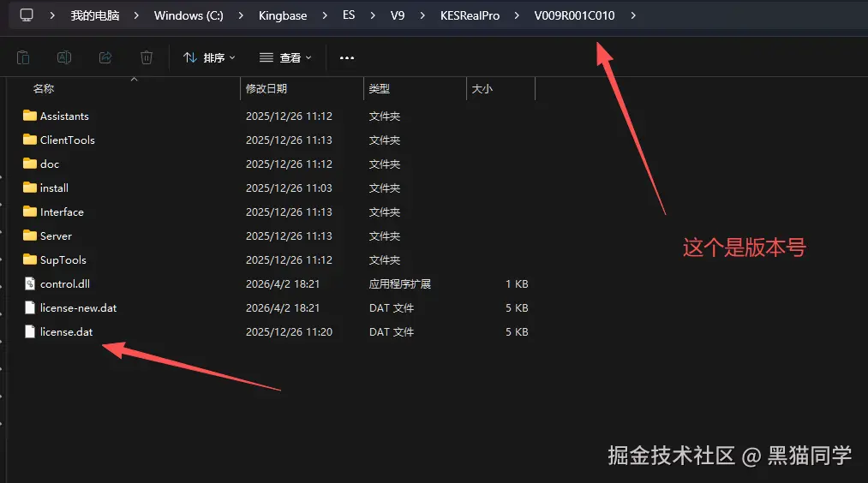This screenshot has width=868, height=483.
Task: Select the Server folder name
Action: click(56, 236)
